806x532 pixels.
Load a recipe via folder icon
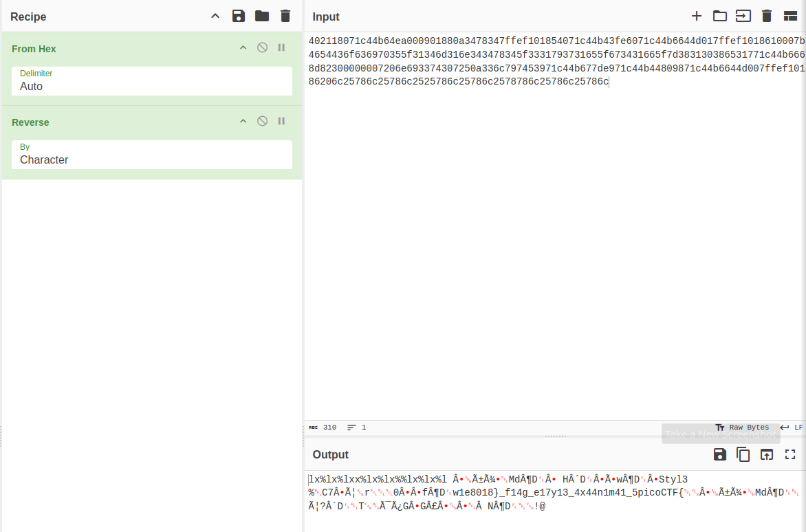(262, 16)
